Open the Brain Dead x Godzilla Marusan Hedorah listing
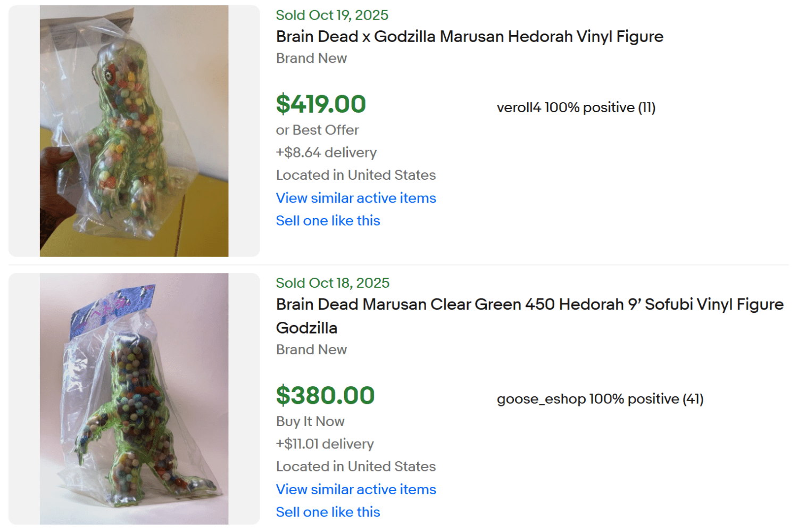 pos(469,36)
